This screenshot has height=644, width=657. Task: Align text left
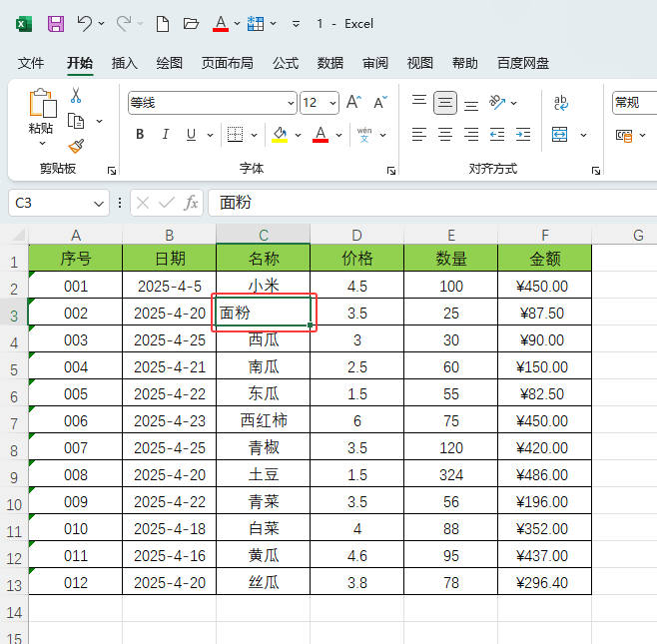coord(419,135)
